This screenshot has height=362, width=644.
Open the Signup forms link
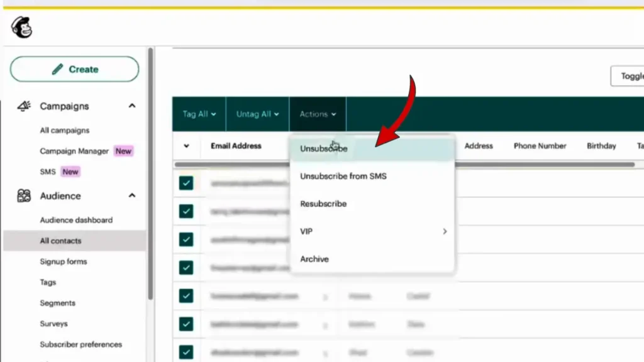(64, 261)
